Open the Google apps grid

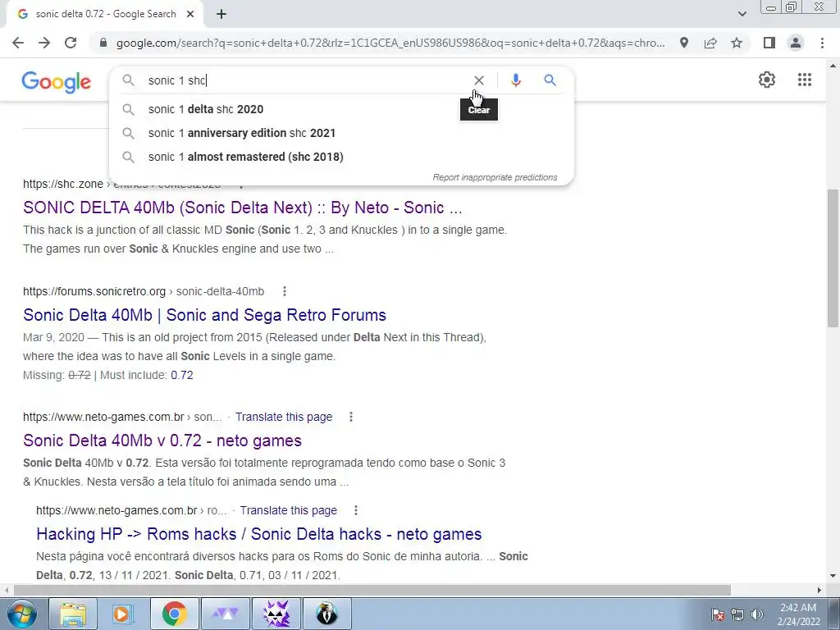point(804,80)
